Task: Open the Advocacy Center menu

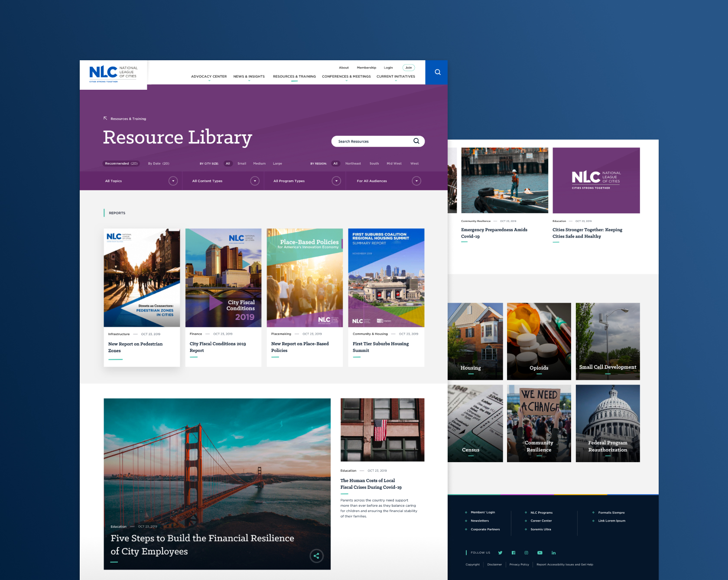Action: point(209,76)
